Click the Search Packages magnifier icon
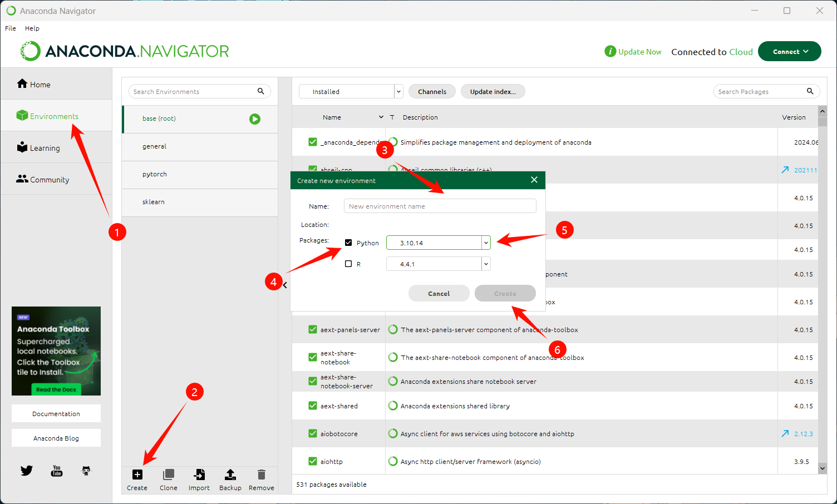 pyautogui.click(x=810, y=91)
